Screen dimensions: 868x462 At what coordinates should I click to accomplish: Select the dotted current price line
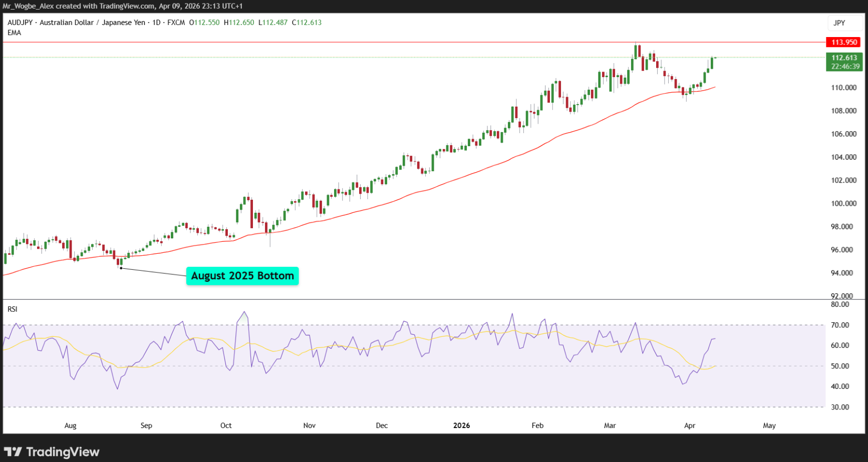401,58
